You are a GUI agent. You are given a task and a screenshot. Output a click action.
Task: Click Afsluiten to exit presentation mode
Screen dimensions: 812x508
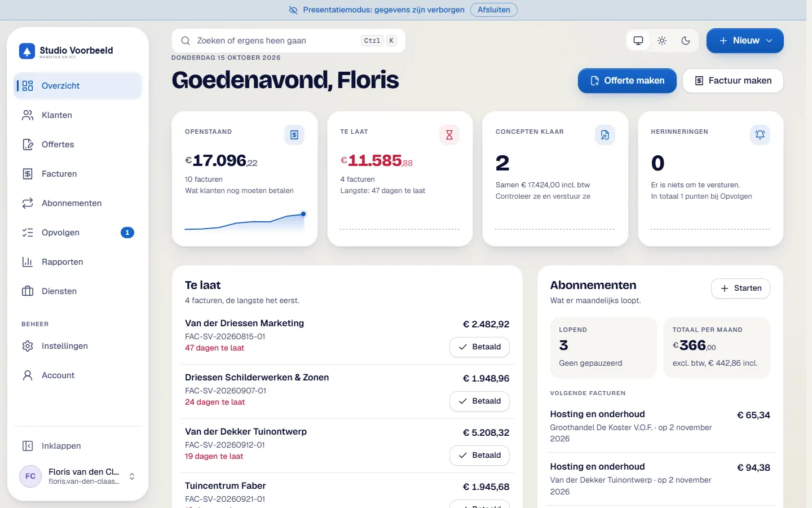tap(494, 10)
